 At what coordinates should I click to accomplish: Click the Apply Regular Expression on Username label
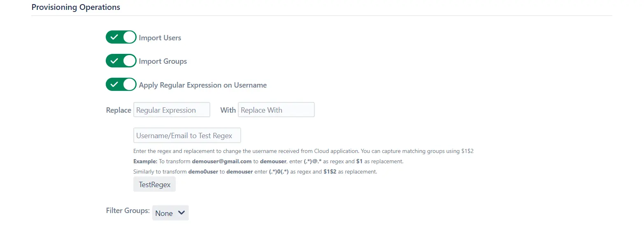tap(203, 85)
